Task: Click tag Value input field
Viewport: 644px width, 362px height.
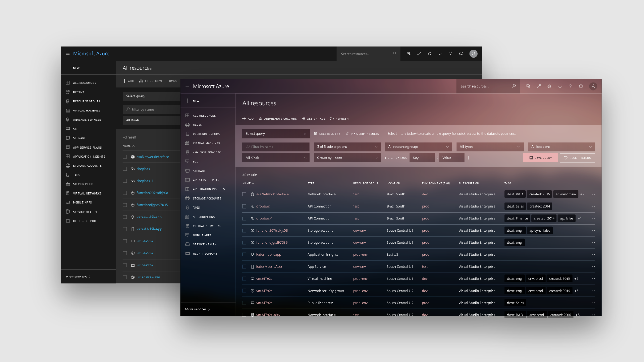Action: (x=452, y=158)
